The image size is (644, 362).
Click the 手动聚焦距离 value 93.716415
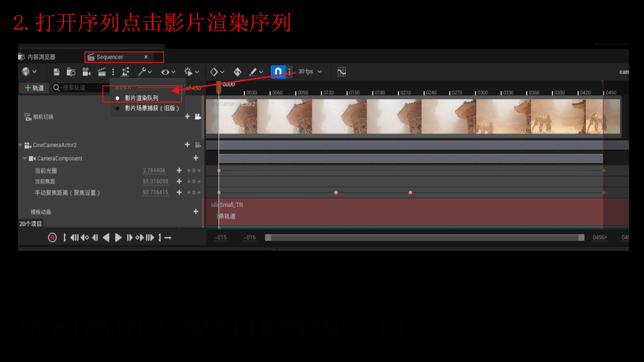pos(155,193)
